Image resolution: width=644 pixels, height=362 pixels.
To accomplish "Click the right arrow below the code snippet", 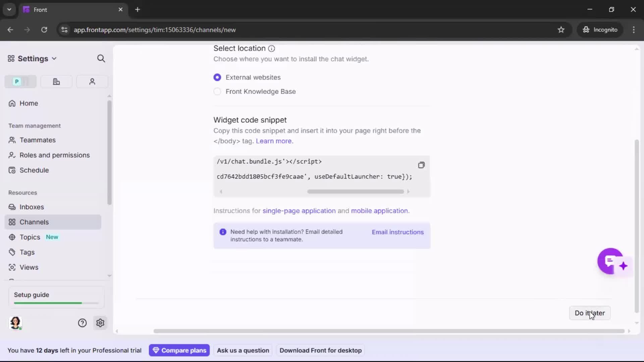I will pyautogui.click(x=409, y=191).
